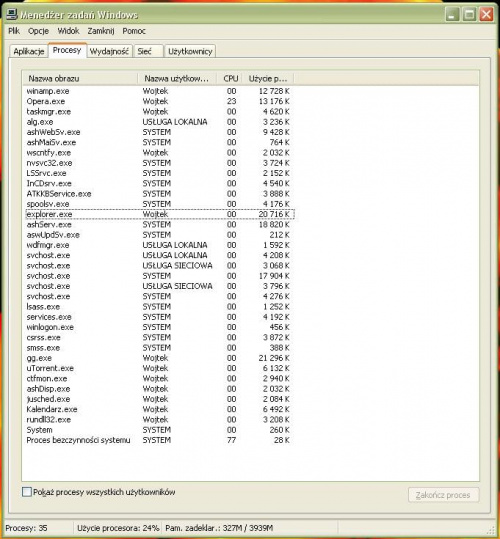This screenshot has width=500, height=539.
Task: Click the 21 296 K memory value
Action: 274,358
